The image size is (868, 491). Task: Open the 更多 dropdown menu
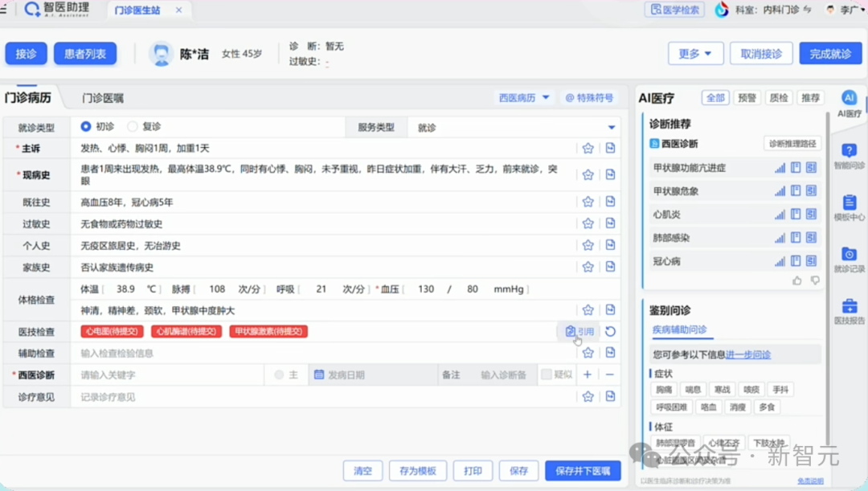(696, 53)
